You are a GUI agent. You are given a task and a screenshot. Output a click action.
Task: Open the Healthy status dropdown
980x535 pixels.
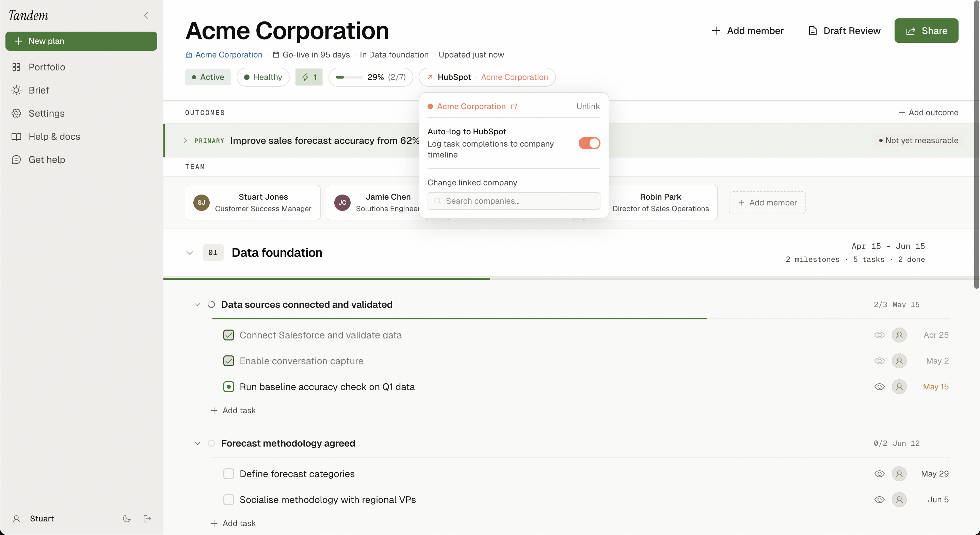pyautogui.click(x=263, y=77)
